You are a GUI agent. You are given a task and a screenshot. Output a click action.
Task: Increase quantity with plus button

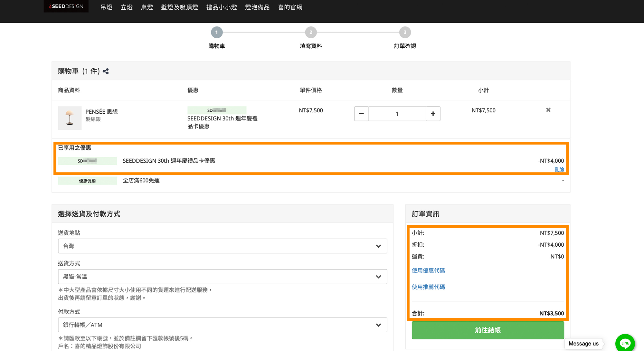433,114
